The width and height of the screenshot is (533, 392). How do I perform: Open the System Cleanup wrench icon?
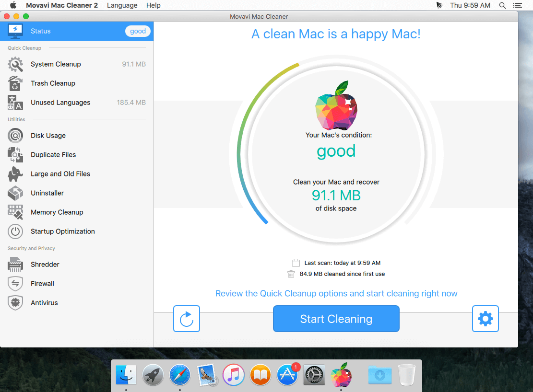point(15,64)
